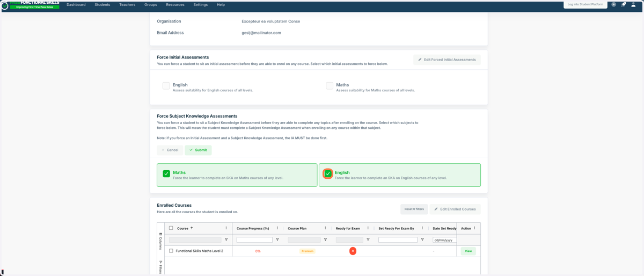The height and width of the screenshot is (276, 644).
Task: Click the Date Set Ready column header
Action: point(444,228)
